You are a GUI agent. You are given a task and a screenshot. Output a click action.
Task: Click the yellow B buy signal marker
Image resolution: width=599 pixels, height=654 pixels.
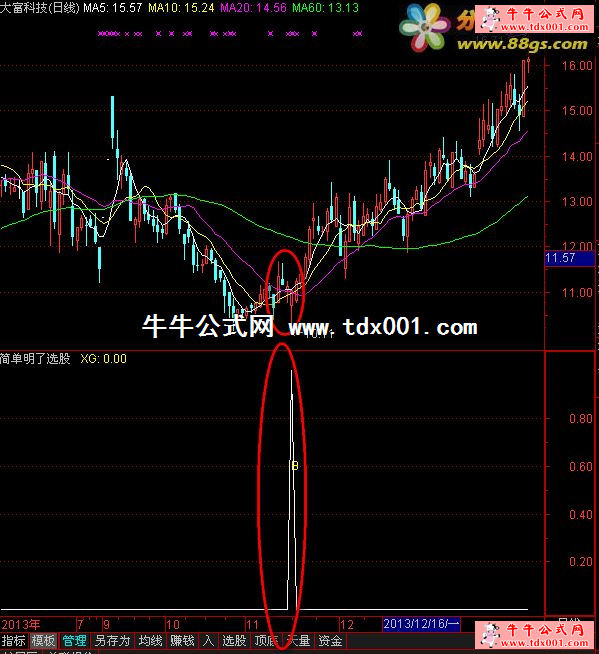(295, 466)
